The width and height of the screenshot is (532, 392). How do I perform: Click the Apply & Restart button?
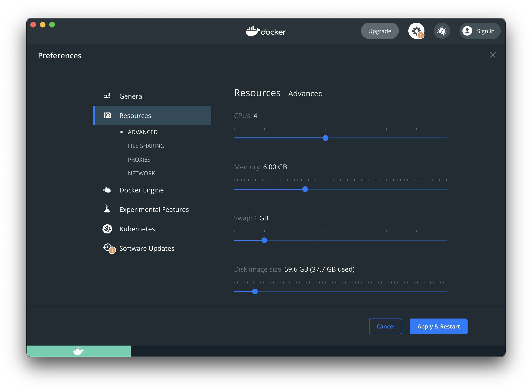pos(438,326)
